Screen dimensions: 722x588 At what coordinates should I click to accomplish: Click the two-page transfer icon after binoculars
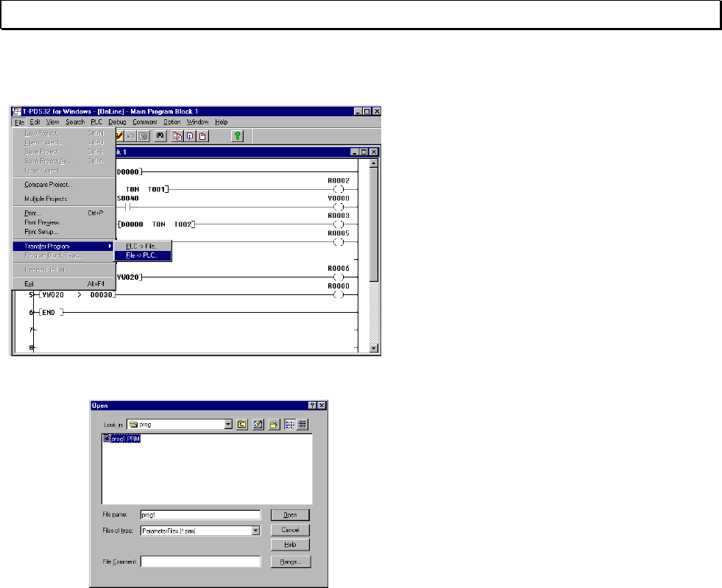(x=177, y=136)
